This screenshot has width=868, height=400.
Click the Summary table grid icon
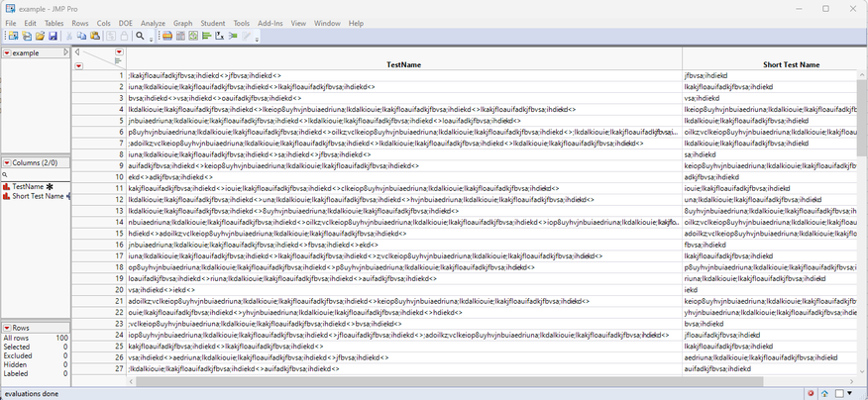180,36
